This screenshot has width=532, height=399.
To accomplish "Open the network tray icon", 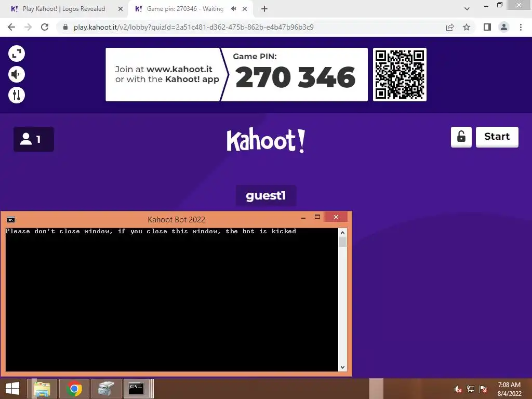I will (x=471, y=389).
